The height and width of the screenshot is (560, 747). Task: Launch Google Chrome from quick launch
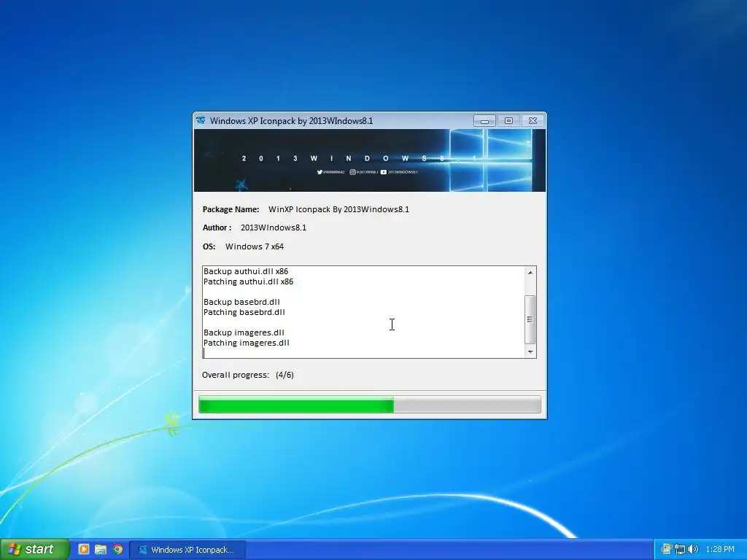(x=117, y=549)
